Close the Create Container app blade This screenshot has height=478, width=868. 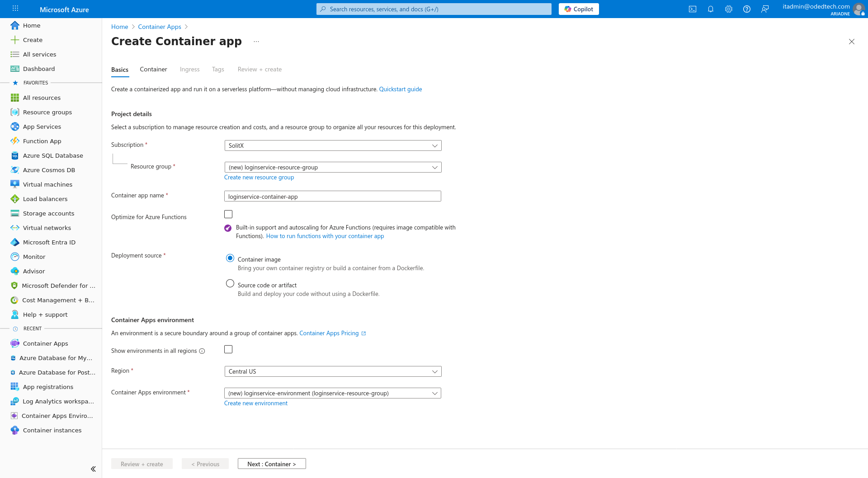pos(852,42)
